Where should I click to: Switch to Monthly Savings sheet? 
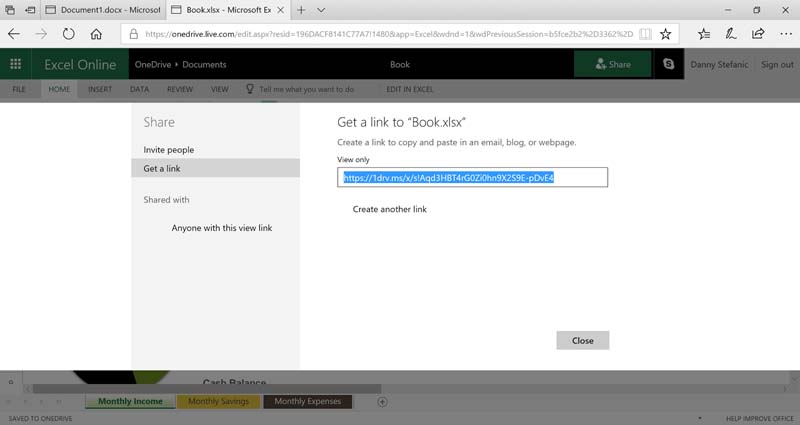pos(218,402)
